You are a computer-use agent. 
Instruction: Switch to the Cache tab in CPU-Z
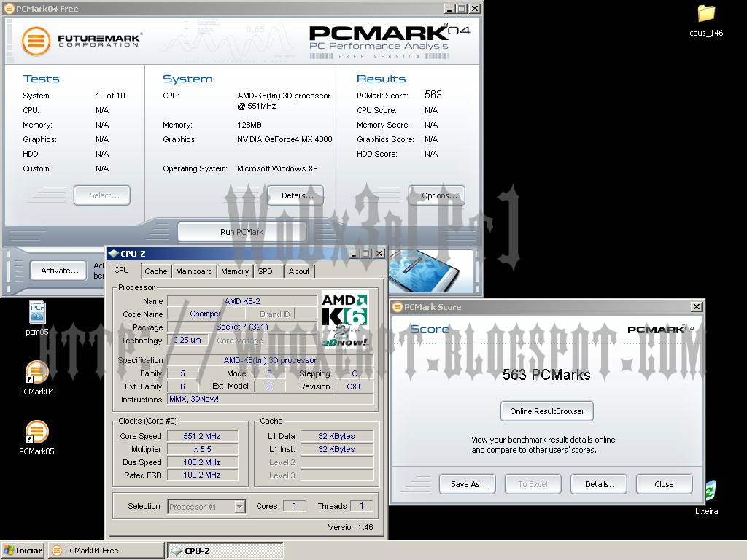click(x=156, y=271)
